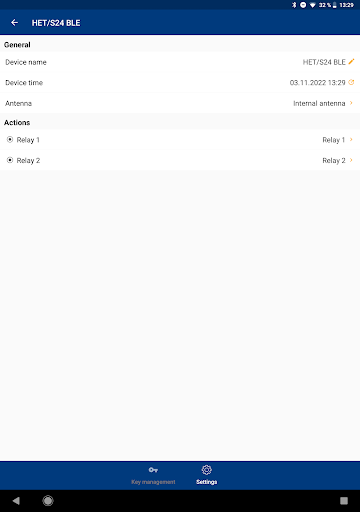360x512 pixels.
Task: Tap the Android recent apps square
Action: point(344,501)
